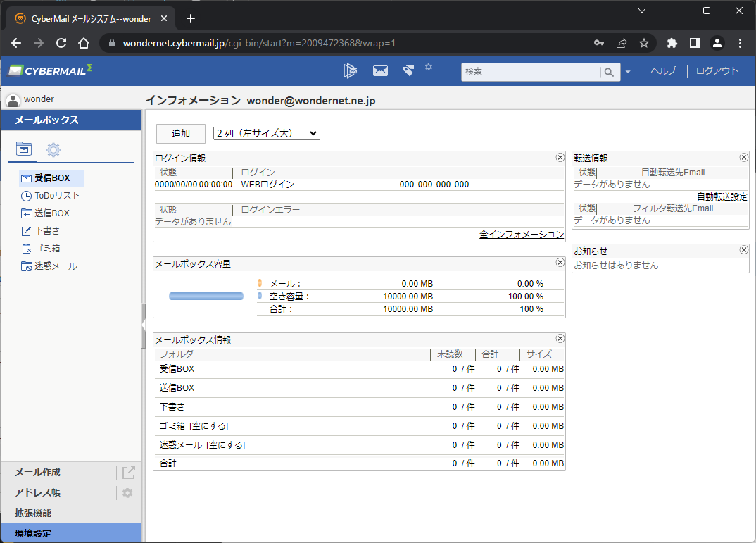Open ゴミ箱 link in mailbox info table
This screenshot has width=756, height=543.
coord(172,426)
